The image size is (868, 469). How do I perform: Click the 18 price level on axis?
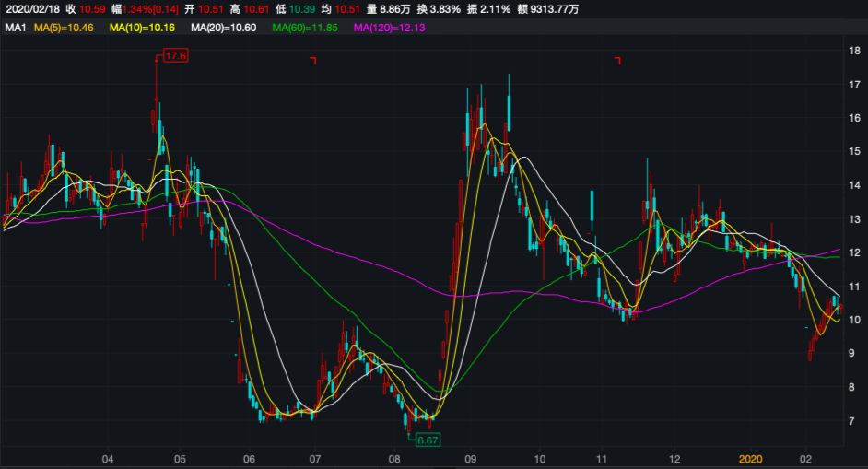[x=855, y=51]
